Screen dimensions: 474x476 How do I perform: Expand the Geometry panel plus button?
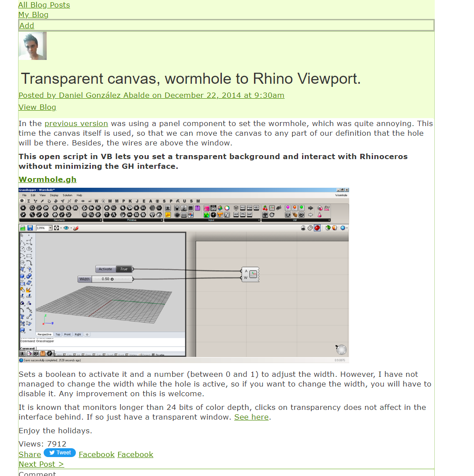point(101,220)
